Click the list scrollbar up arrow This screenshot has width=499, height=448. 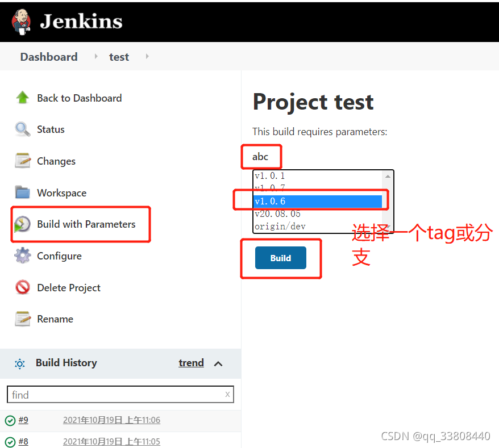click(x=388, y=176)
